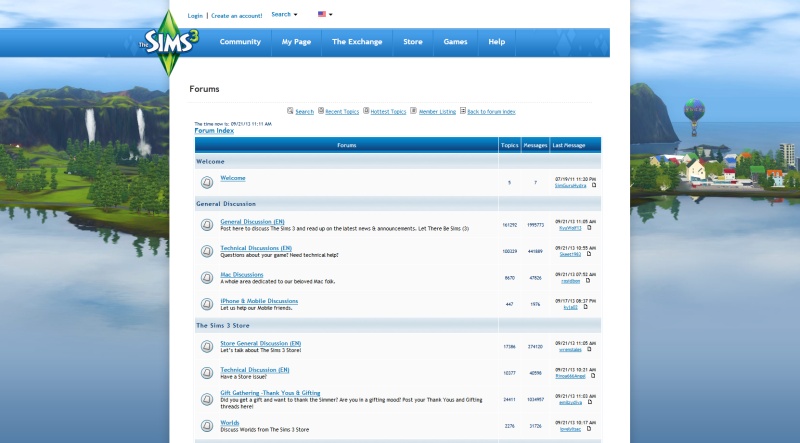
Task: Open the Help menu
Action: click(496, 42)
